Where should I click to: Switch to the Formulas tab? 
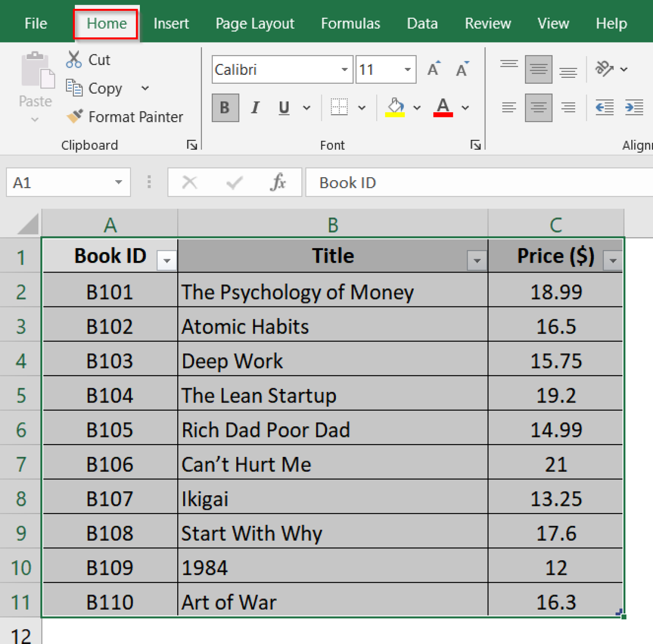click(350, 23)
